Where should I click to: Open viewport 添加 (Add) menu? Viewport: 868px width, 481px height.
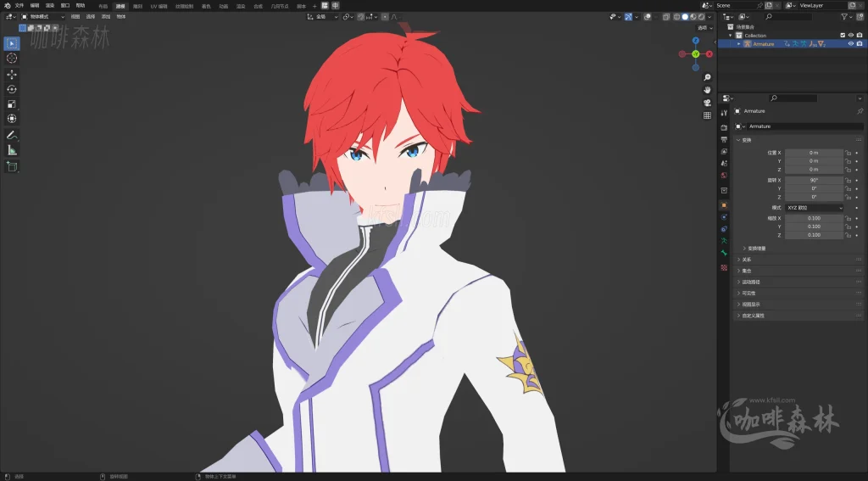(106, 17)
